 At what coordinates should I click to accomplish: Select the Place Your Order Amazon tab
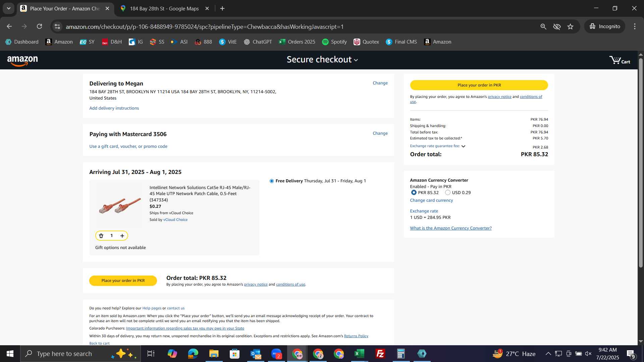[x=65, y=8]
